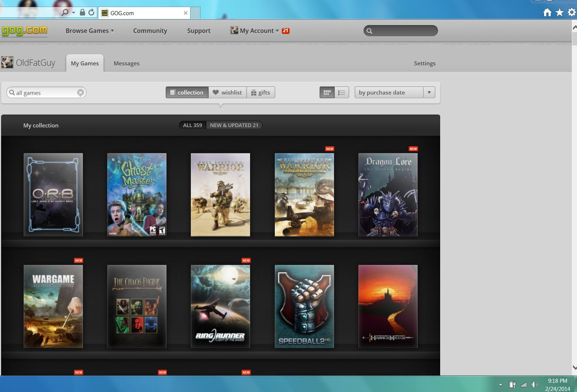Show NEW & UPDATED 21 games
The height and width of the screenshot is (392, 577).
[x=234, y=125]
